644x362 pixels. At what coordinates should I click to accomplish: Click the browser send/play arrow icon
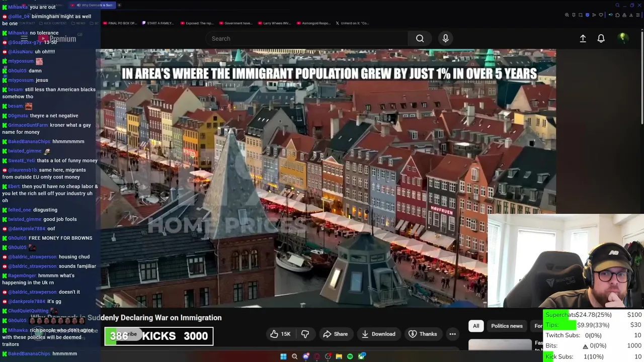click(x=594, y=15)
